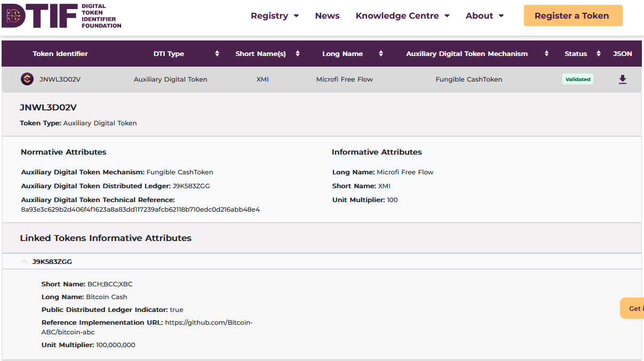
Task: Click the Normative Attributes heading
Action: coord(63,152)
